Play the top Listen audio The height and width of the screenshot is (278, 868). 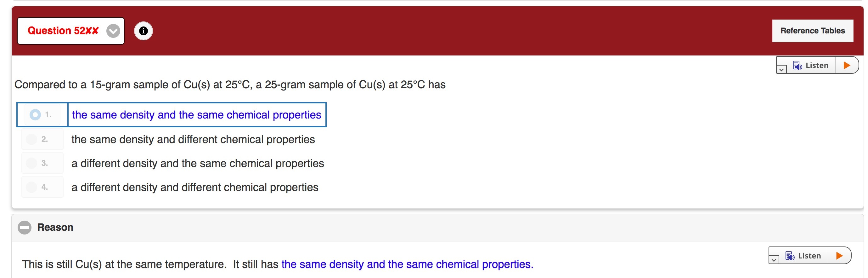coord(846,65)
